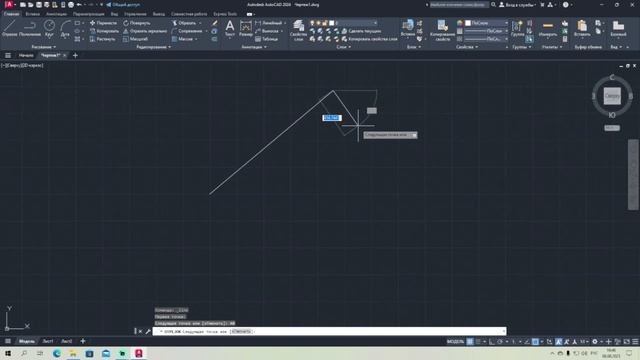Click Сделать текущим layer button
The width and height of the screenshot is (640, 360).
click(x=361, y=31)
